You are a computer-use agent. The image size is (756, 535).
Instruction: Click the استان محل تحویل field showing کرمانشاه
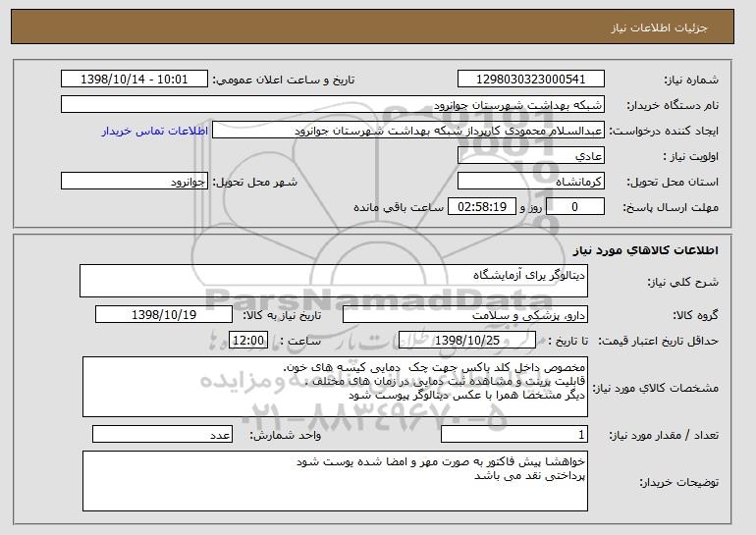(531, 182)
